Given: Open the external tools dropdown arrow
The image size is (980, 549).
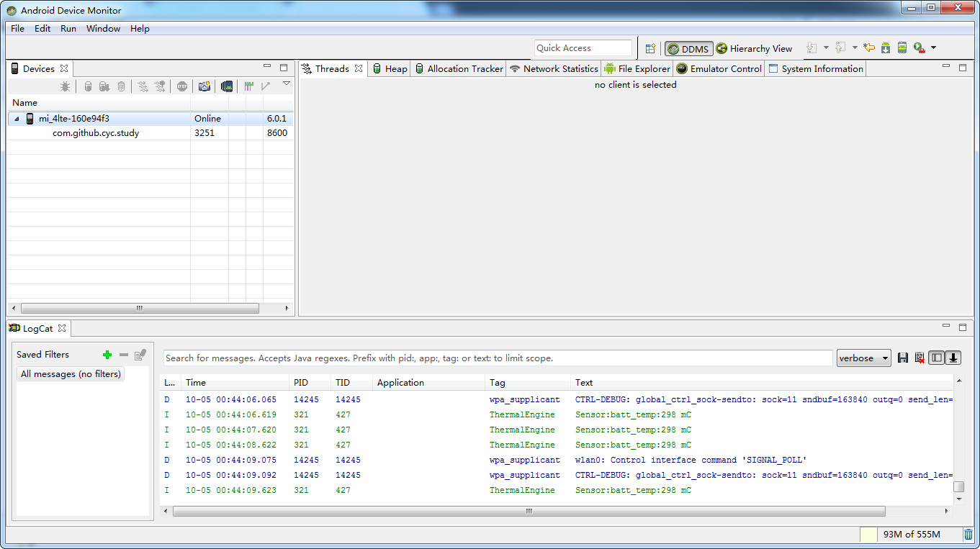Looking at the screenshot, I should point(933,47).
